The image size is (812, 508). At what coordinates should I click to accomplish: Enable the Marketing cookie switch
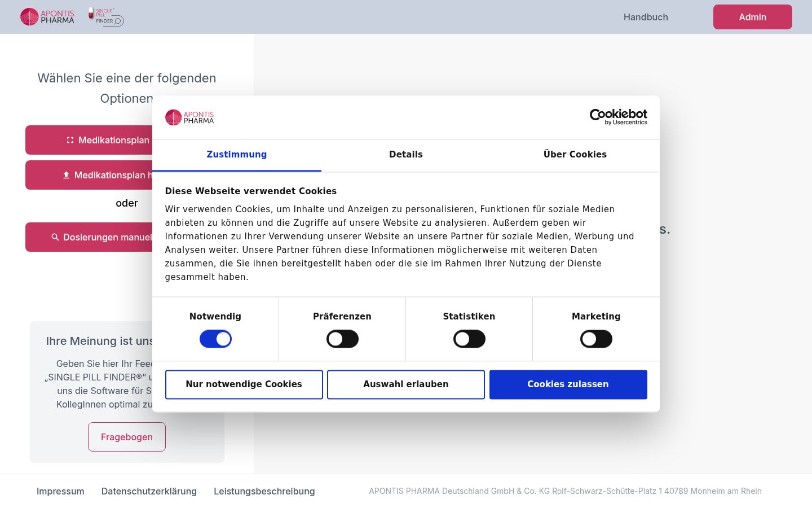596,339
